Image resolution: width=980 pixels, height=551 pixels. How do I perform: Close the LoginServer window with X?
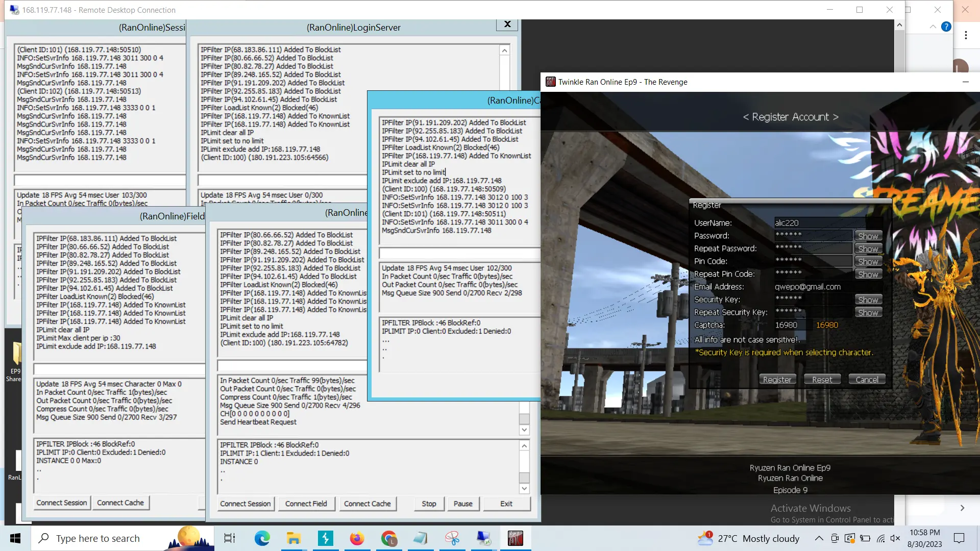(507, 24)
